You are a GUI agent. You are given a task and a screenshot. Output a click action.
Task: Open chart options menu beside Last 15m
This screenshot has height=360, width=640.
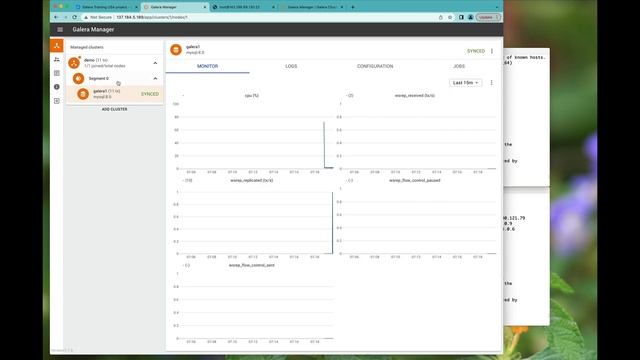(x=491, y=82)
